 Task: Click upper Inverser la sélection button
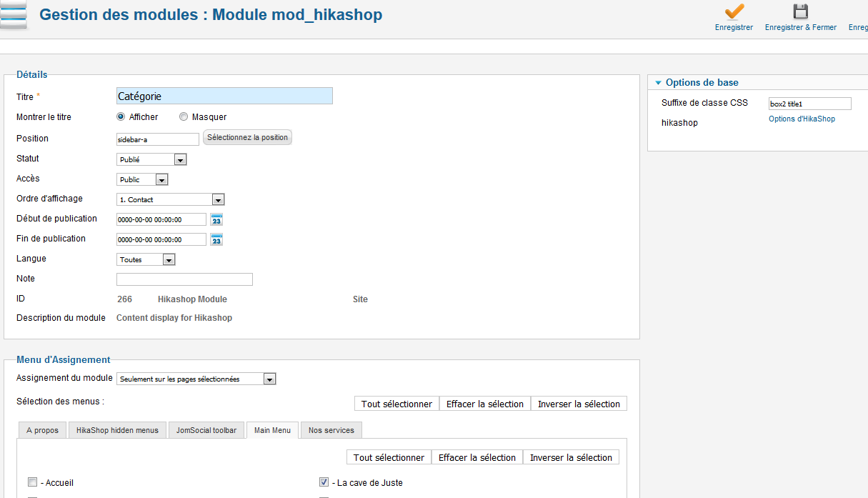[x=579, y=404]
